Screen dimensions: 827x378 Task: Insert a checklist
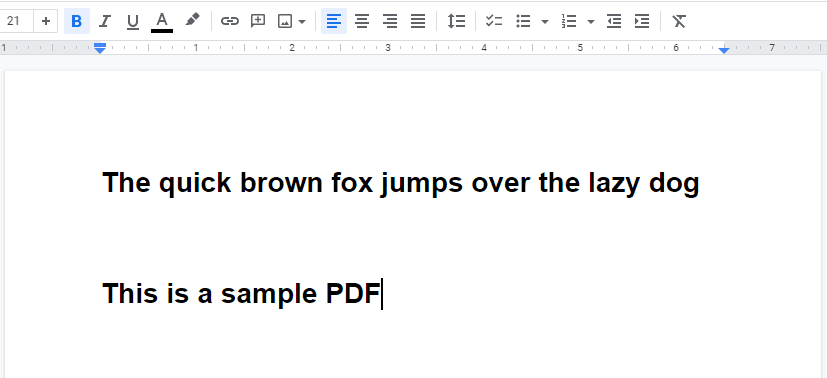(494, 21)
